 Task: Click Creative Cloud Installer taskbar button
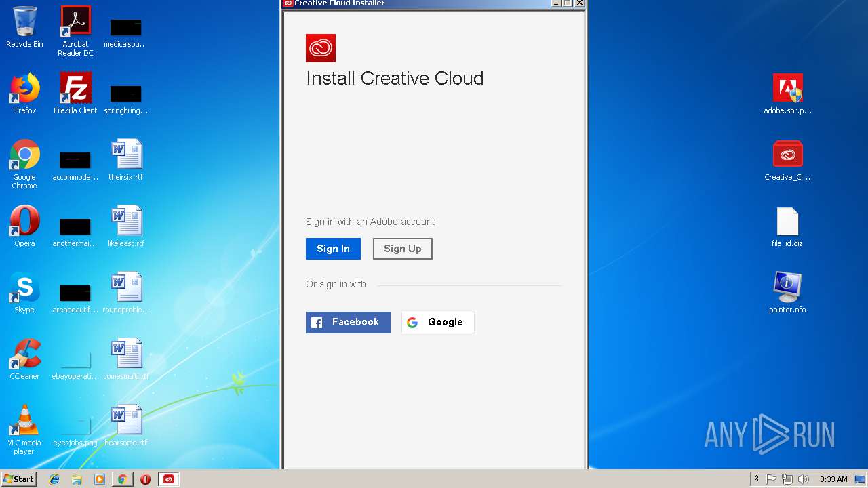point(168,479)
